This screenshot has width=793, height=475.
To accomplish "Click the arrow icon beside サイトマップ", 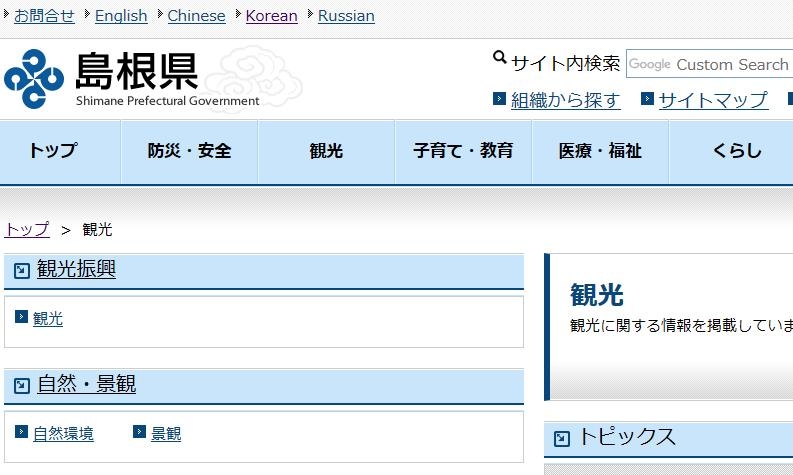I will [x=647, y=98].
